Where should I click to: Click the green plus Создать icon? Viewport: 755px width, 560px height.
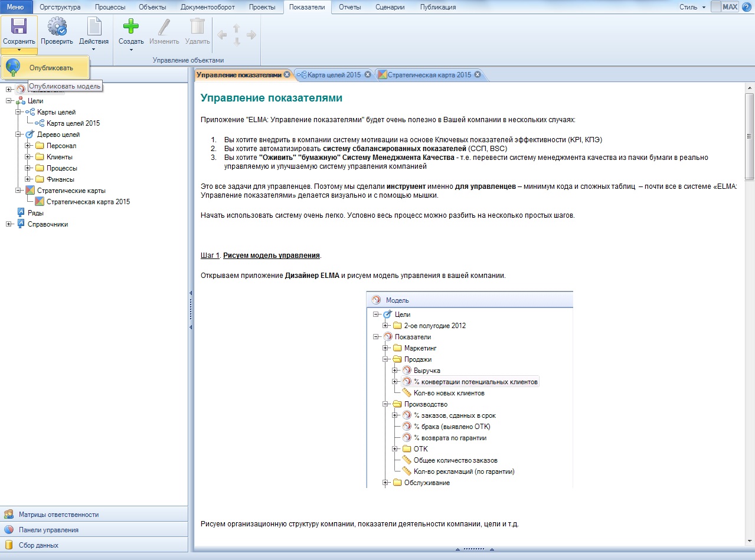[x=130, y=27]
